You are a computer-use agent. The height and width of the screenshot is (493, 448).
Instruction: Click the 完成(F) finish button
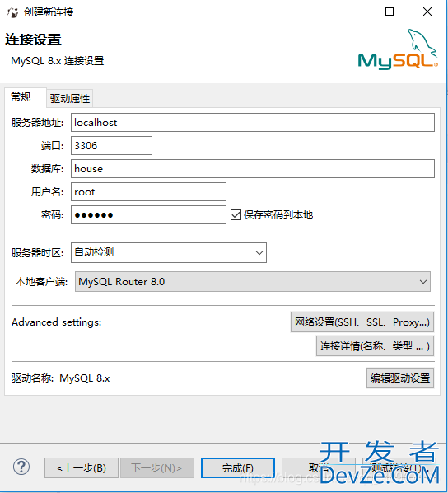pyautogui.click(x=238, y=467)
